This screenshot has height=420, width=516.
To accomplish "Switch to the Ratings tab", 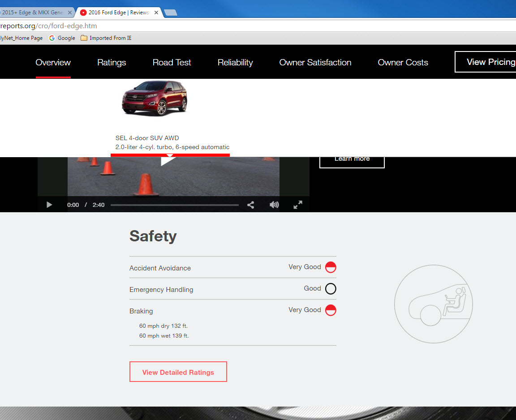I will (112, 63).
